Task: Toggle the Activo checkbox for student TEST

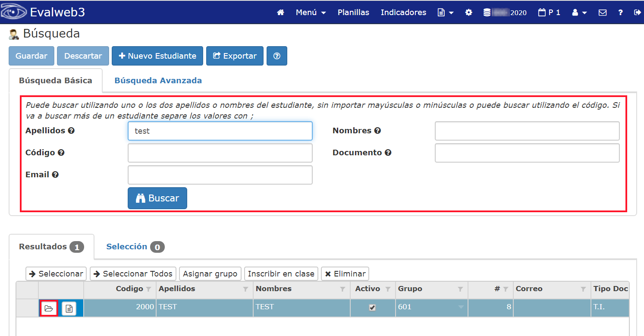Action: pyautogui.click(x=373, y=308)
